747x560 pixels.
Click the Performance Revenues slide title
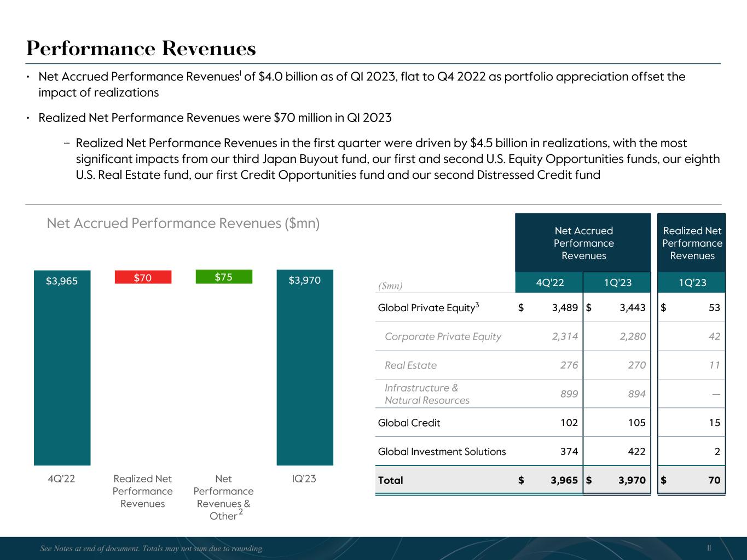click(x=141, y=49)
